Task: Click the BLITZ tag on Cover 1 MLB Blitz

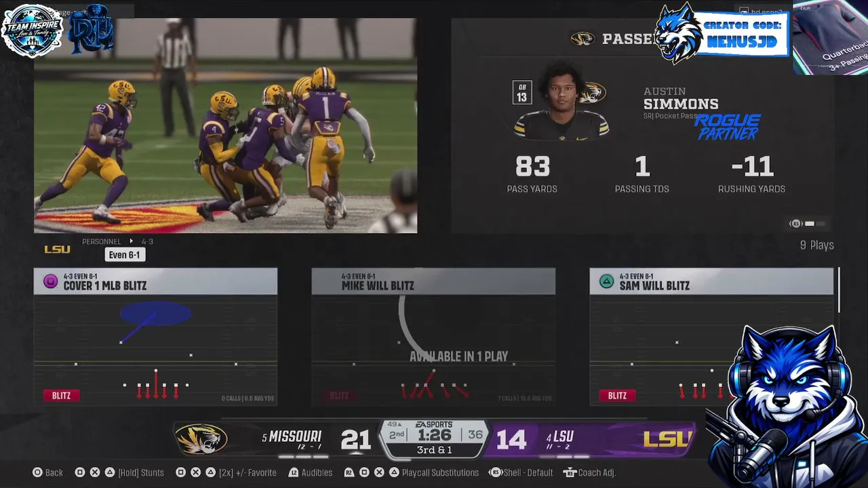Action: click(61, 395)
